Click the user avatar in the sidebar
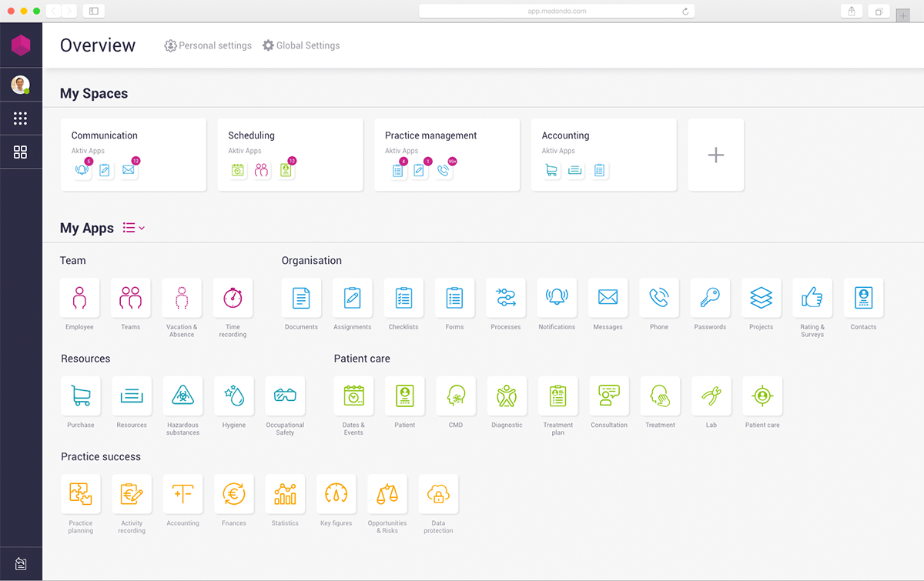 click(21, 85)
